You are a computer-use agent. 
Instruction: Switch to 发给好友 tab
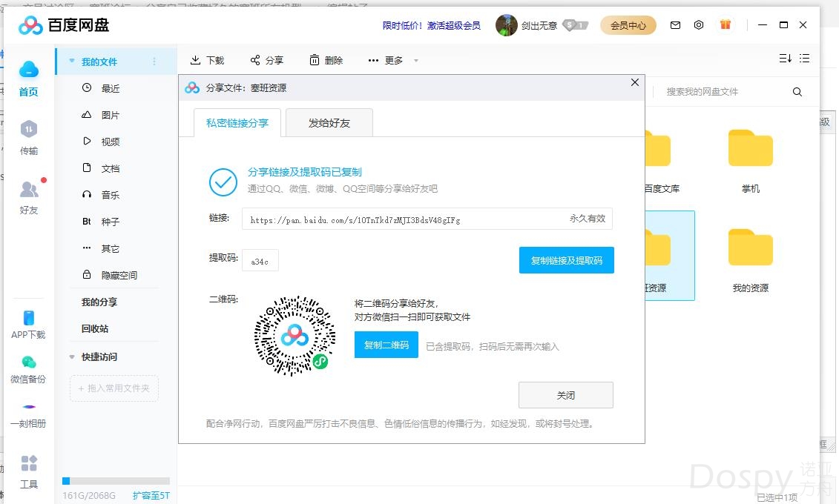coord(329,123)
